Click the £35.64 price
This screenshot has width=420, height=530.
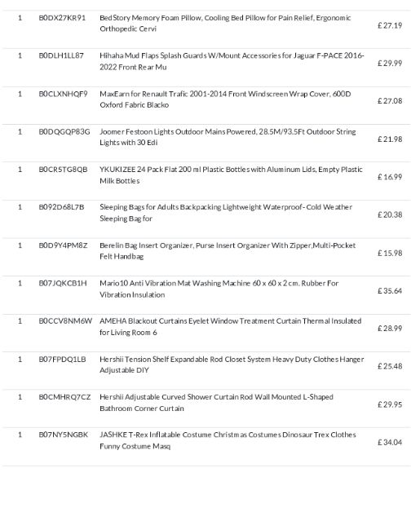pos(390,291)
